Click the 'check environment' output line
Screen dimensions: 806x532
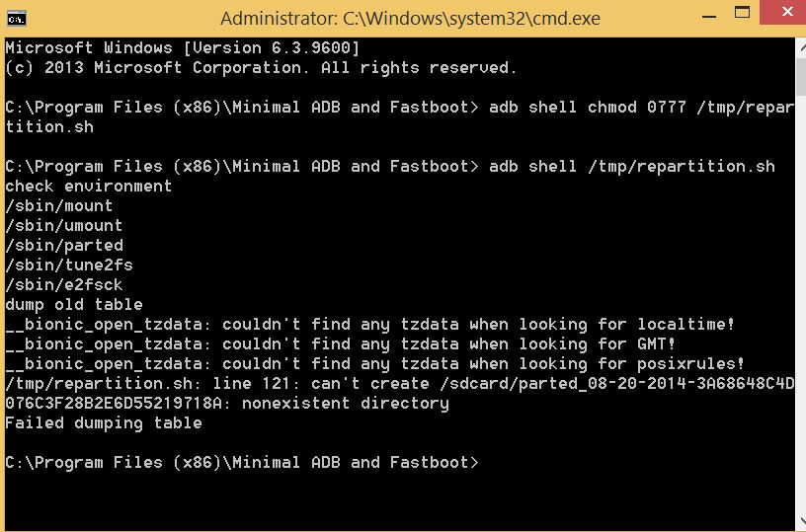(x=89, y=186)
